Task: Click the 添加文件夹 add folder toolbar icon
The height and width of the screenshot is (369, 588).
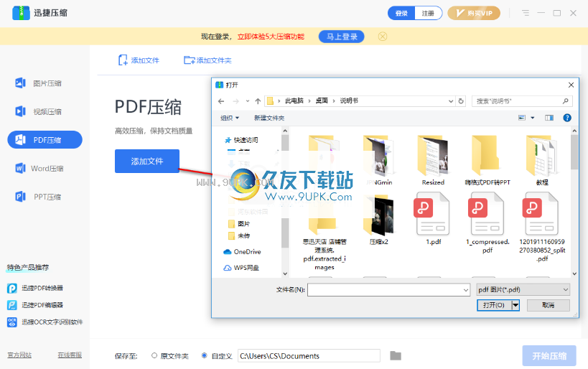Action: (207, 60)
